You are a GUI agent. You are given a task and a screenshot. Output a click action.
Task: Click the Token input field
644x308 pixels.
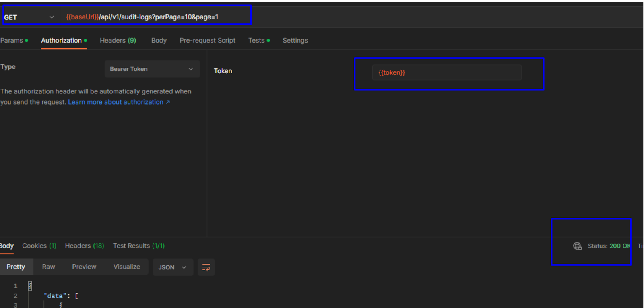coord(447,72)
